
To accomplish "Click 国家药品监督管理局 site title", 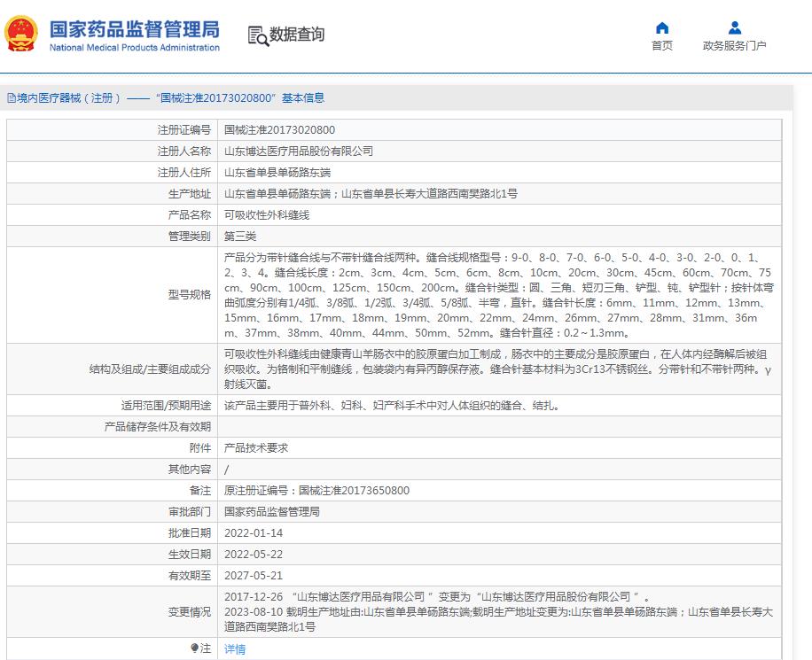I will (x=135, y=29).
